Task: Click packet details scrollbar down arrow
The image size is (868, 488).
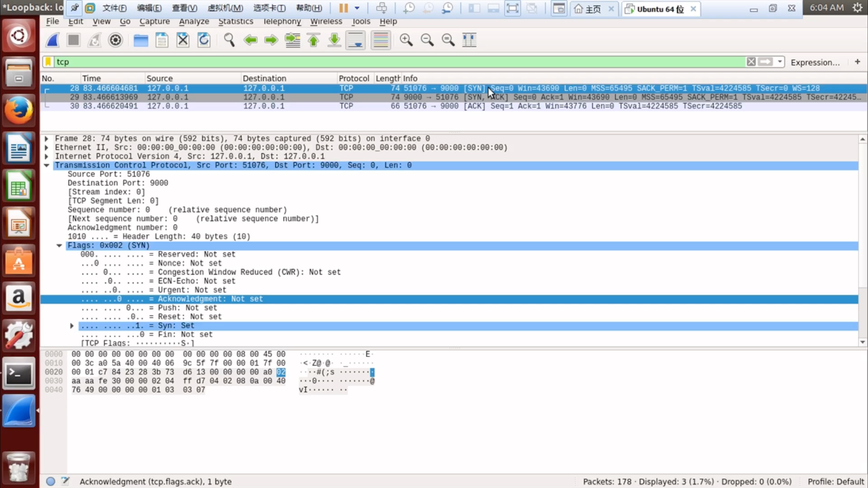Action: [x=863, y=343]
